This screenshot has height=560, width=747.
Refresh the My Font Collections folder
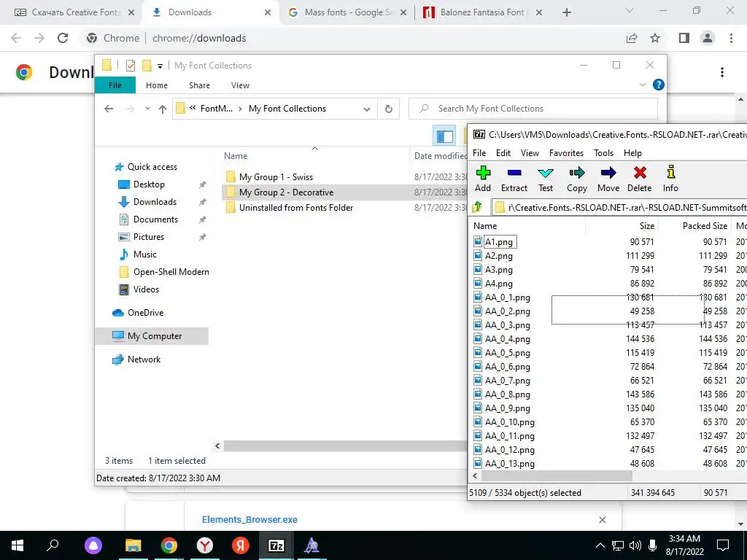point(389,109)
